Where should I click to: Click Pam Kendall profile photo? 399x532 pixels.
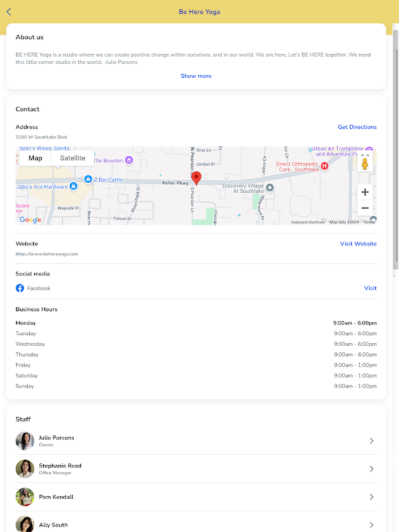click(x=25, y=497)
